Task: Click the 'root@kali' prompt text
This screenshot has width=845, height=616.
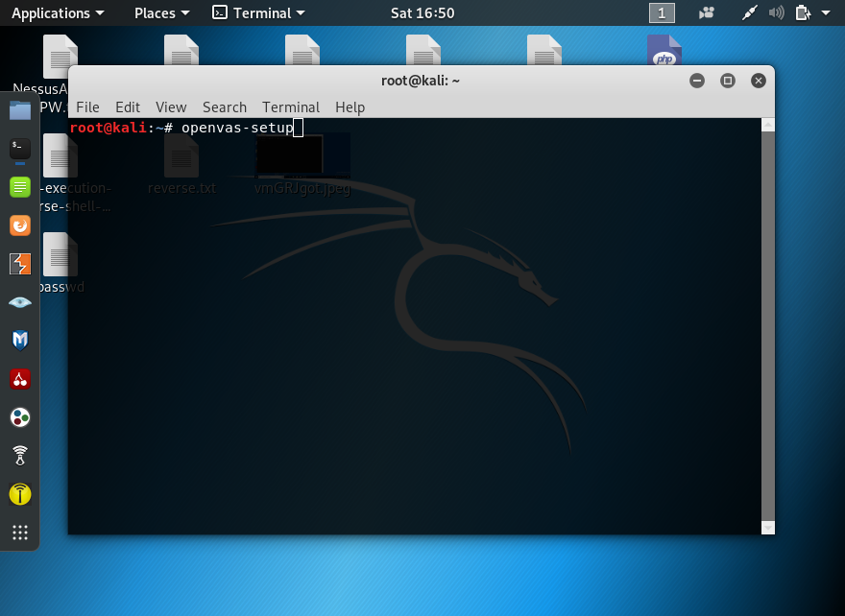Action: click(x=108, y=128)
